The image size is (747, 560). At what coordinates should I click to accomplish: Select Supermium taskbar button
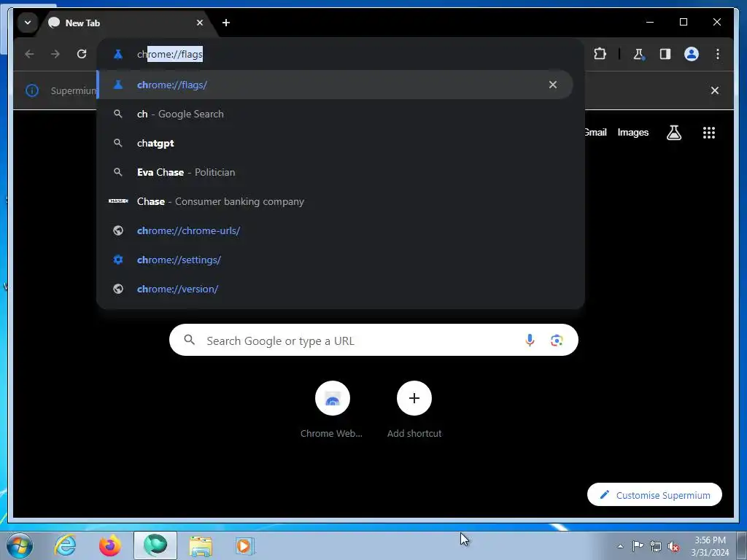[155, 545]
